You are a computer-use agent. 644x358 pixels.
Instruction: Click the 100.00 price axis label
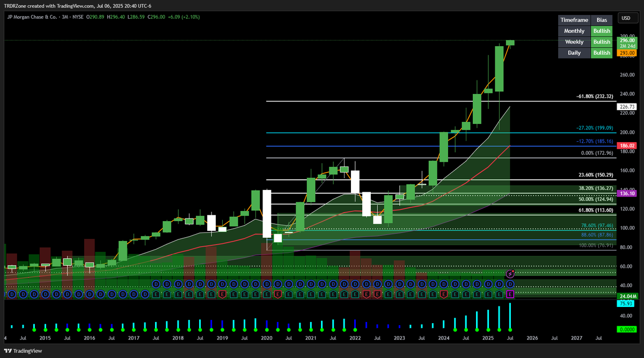tap(627, 228)
